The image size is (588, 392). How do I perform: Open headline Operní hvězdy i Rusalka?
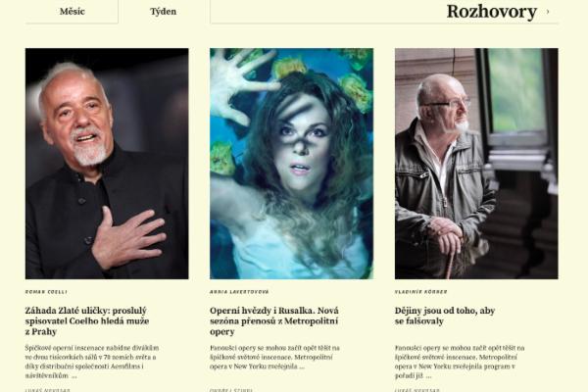tap(274, 321)
